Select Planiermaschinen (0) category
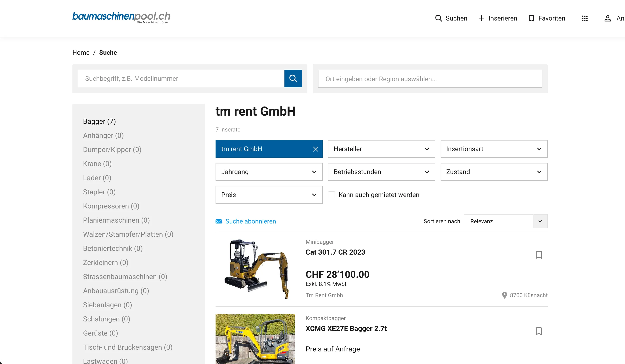 click(116, 220)
